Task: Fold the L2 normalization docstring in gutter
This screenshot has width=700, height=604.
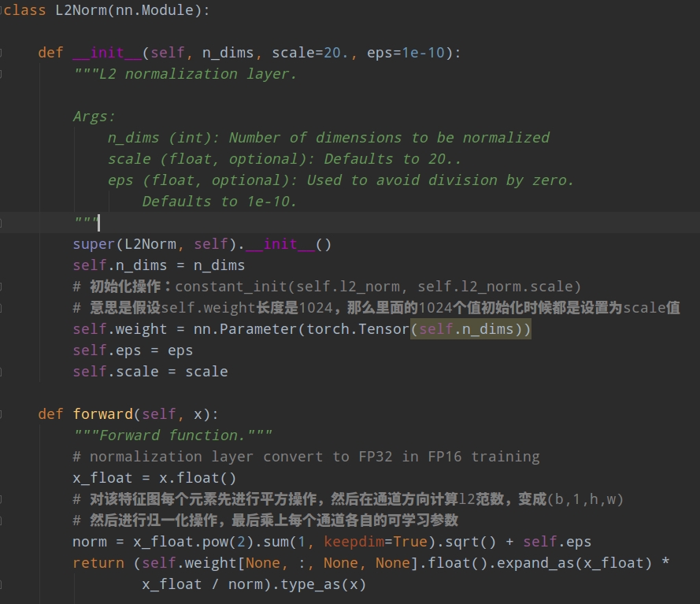Action: click(2, 75)
